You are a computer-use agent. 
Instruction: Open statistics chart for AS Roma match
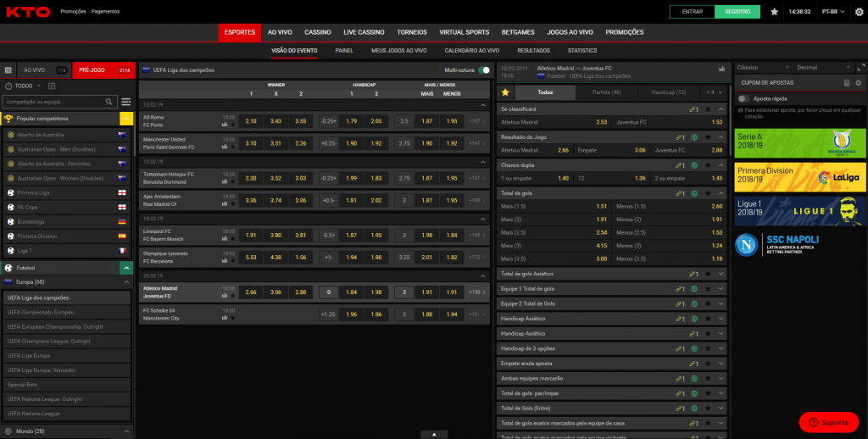[x=225, y=125]
